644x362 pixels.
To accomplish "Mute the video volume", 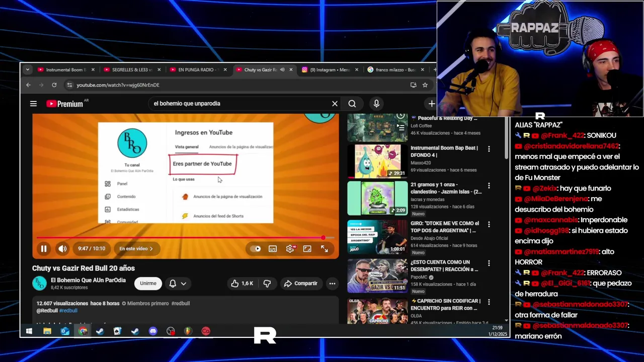I will click(x=62, y=248).
